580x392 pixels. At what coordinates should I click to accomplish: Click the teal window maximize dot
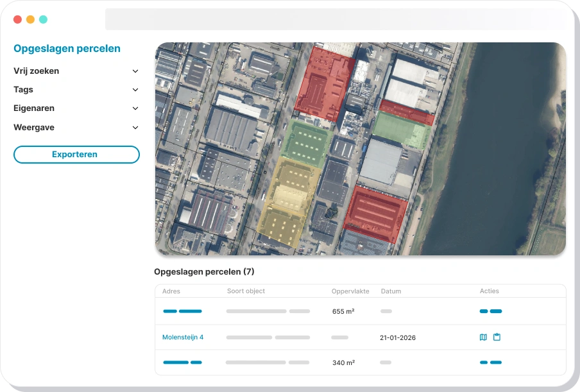pyautogui.click(x=43, y=19)
